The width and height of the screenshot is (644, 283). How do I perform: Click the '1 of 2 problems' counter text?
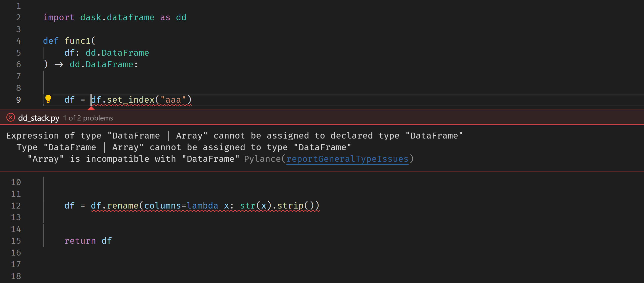(88, 118)
